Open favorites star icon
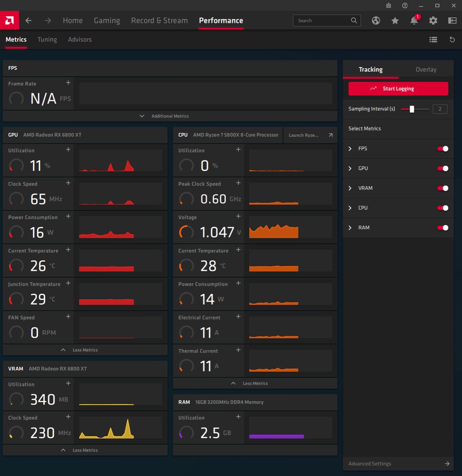Viewport: 462px width, 476px height. 395,21
